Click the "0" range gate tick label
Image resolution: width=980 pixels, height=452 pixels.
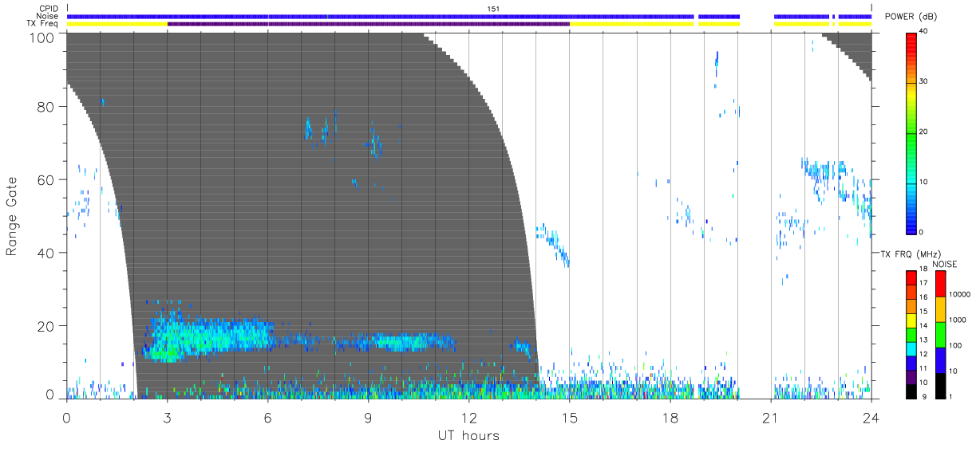pyautogui.click(x=49, y=393)
